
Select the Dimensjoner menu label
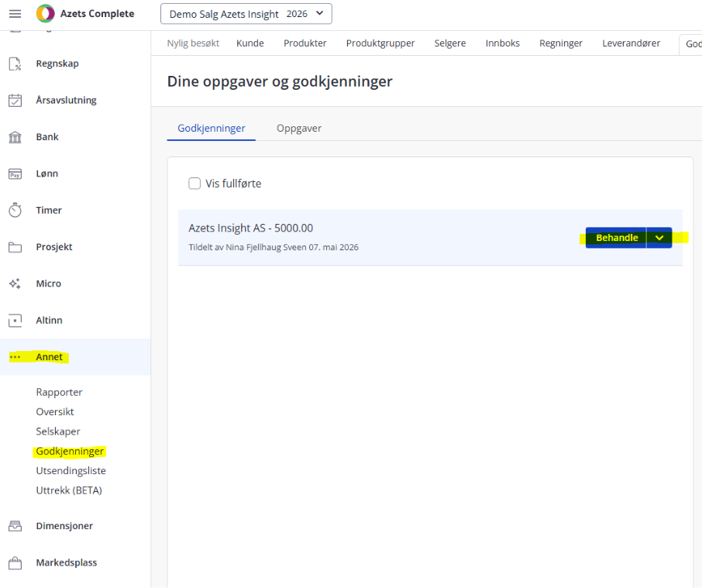coord(64,526)
